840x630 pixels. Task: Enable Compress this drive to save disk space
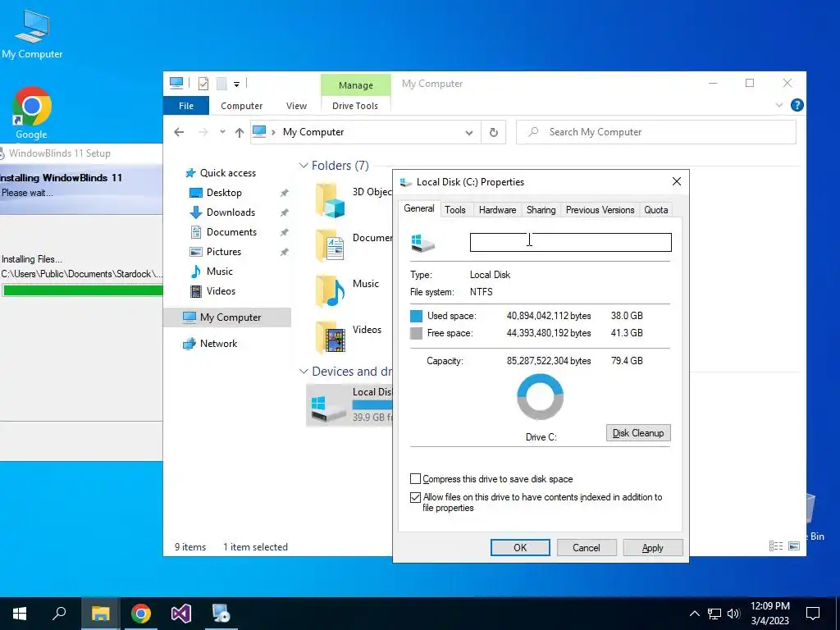[415, 479]
